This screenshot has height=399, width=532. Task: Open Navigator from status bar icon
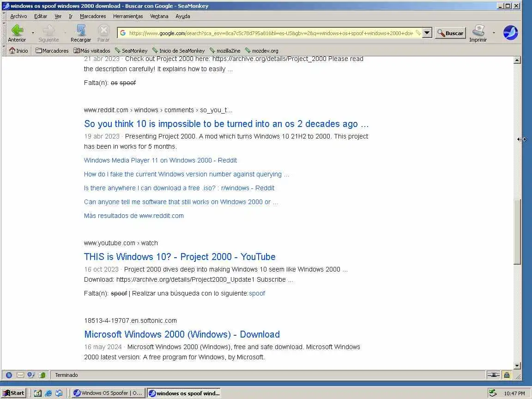(x=9, y=375)
